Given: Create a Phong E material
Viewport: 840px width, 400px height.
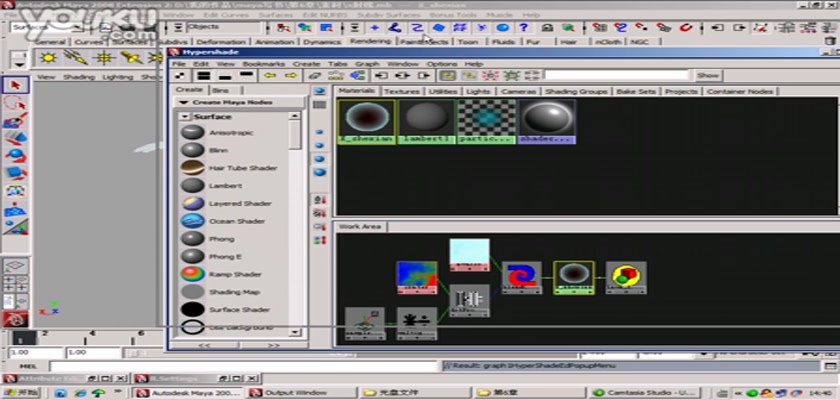Looking at the screenshot, I should (223, 256).
